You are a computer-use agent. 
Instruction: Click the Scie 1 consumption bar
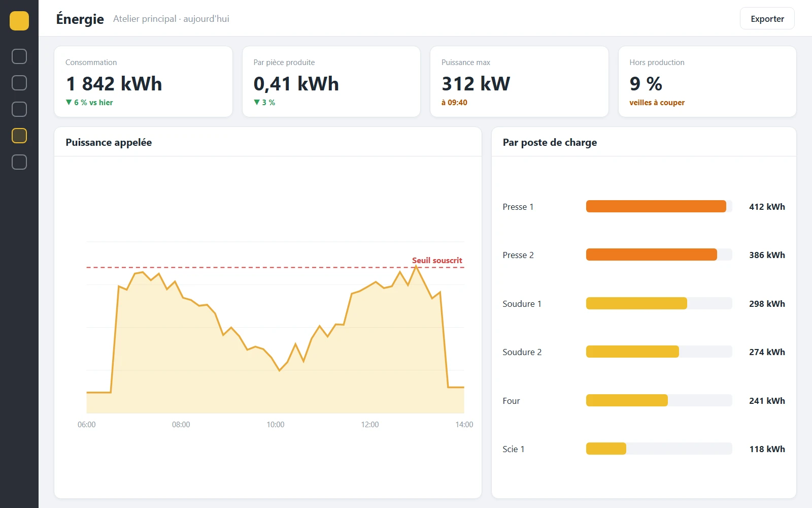click(659, 449)
